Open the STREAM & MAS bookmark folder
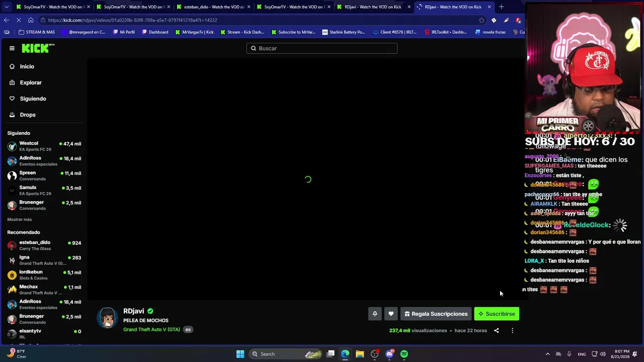Screen dimensions: 644x362 37,32
